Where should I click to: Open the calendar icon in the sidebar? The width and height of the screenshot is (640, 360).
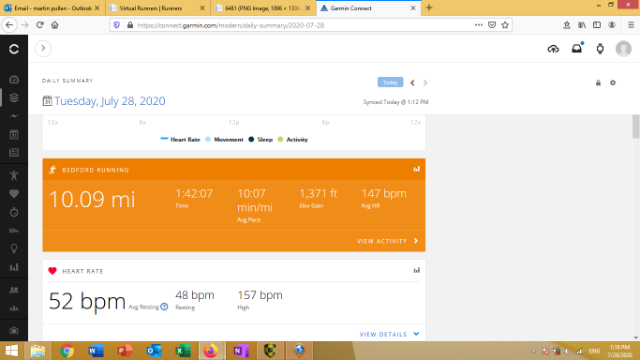pos(14,134)
